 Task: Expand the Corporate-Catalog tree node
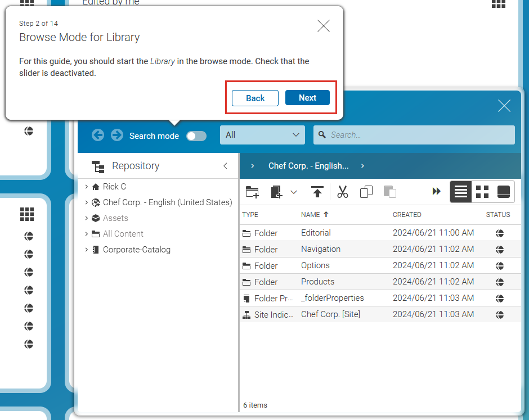coord(86,250)
